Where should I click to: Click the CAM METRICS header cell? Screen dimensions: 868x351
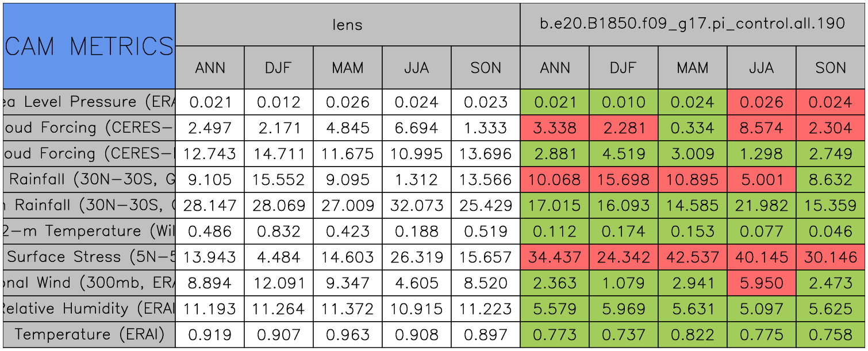(x=89, y=46)
